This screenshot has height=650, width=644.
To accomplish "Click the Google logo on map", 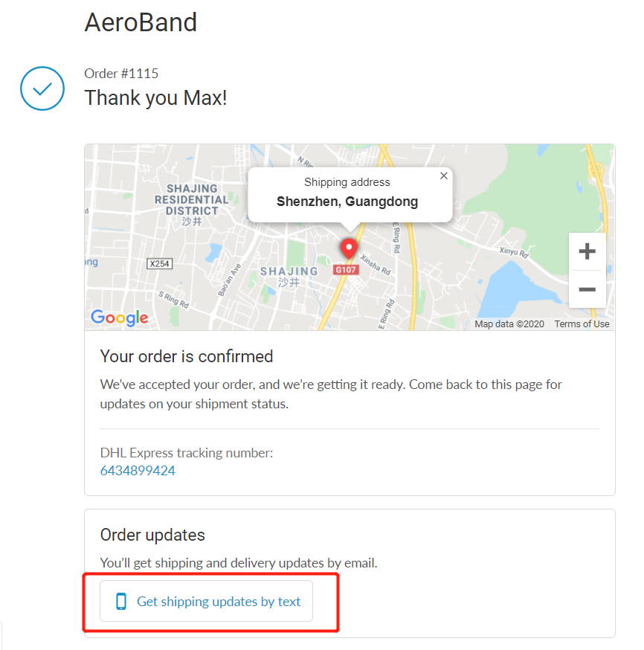I will click(119, 318).
